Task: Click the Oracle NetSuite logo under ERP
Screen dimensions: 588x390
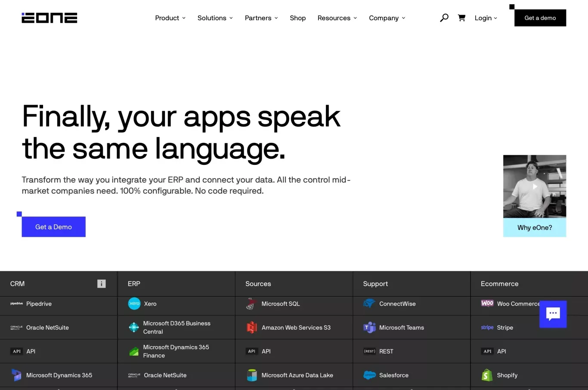Action: tap(134, 375)
